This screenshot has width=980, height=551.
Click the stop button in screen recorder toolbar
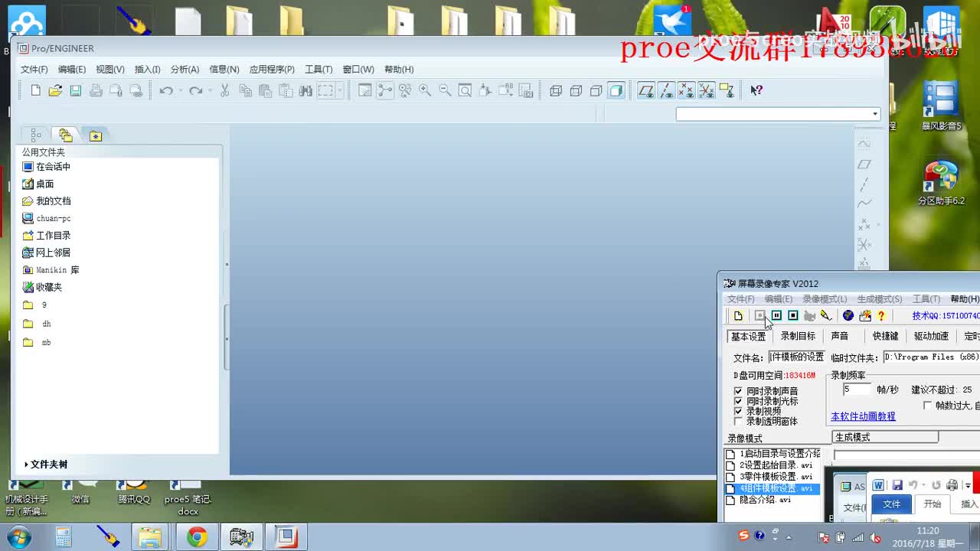pos(793,315)
